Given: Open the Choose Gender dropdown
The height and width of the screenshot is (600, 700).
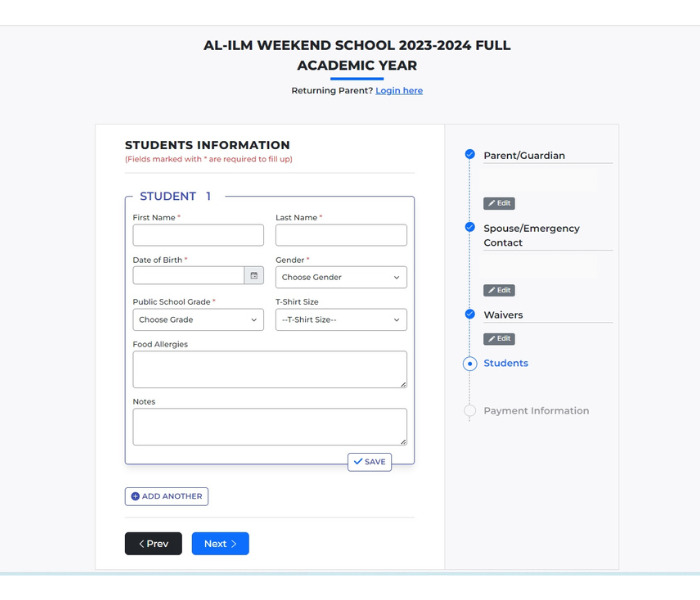Looking at the screenshot, I should (x=341, y=277).
